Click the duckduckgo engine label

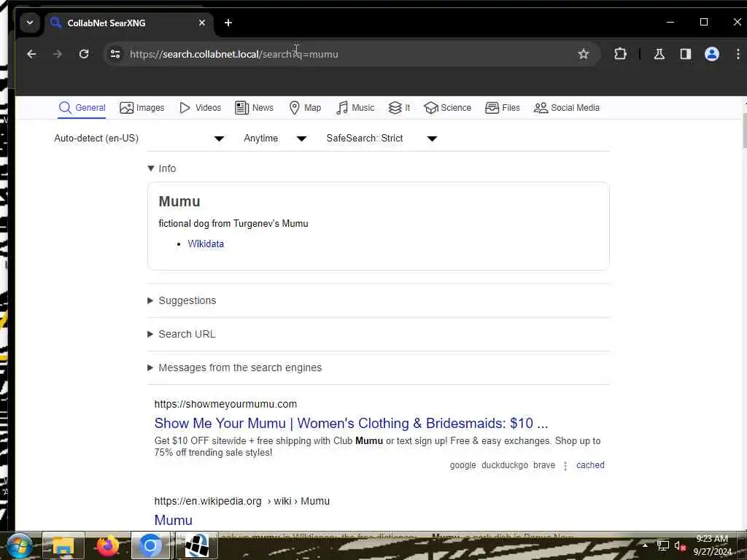coord(505,465)
